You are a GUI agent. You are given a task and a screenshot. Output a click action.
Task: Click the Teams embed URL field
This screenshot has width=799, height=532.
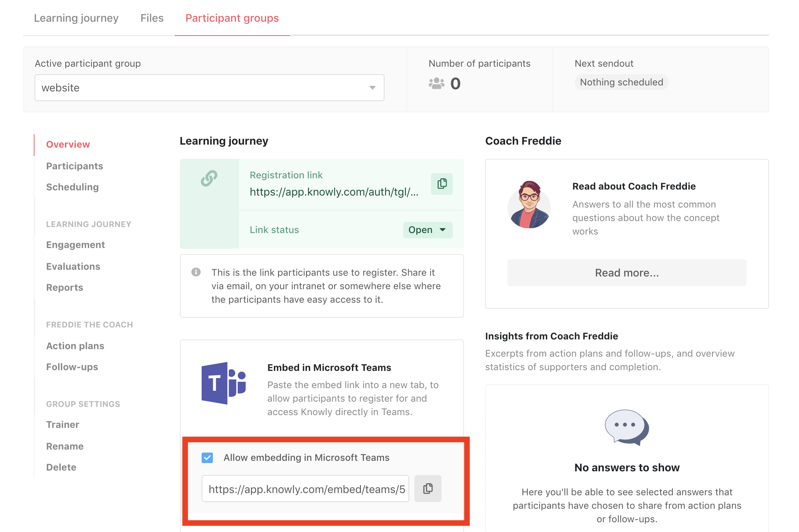(305, 489)
